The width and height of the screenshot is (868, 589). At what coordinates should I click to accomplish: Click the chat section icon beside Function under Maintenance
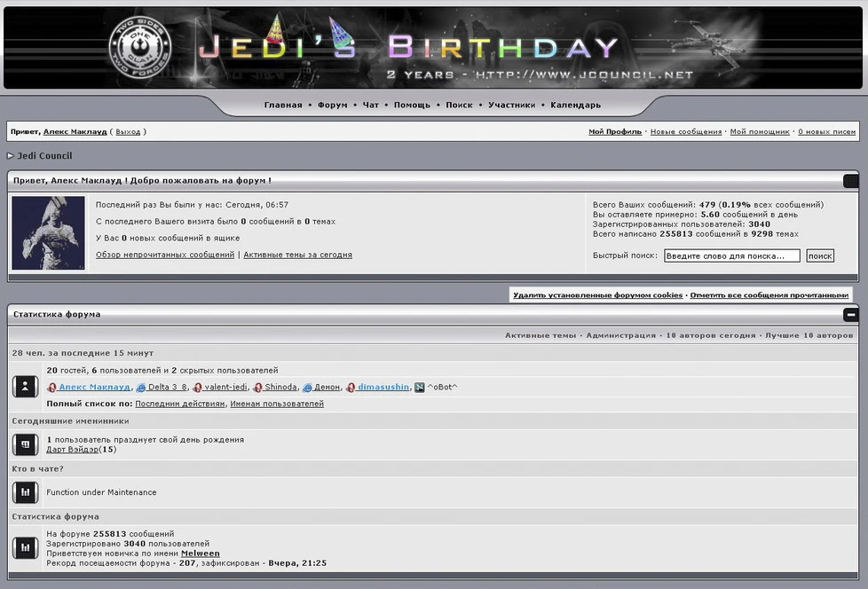point(25,492)
